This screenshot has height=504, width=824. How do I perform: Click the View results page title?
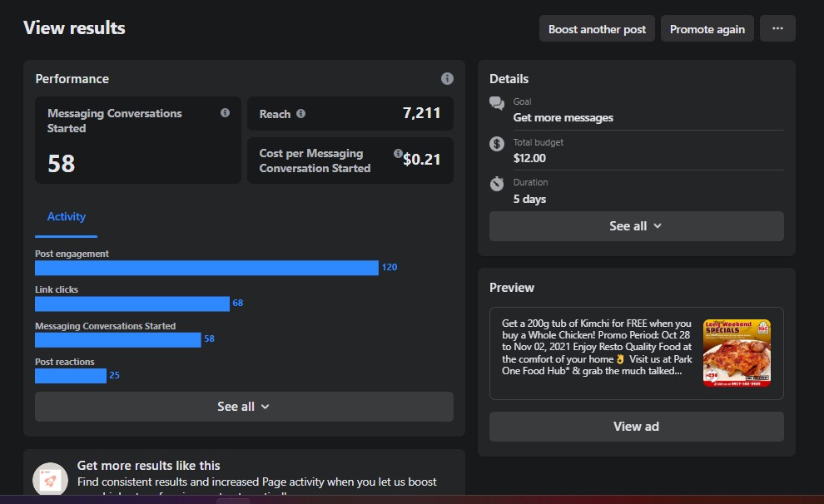pos(75,27)
